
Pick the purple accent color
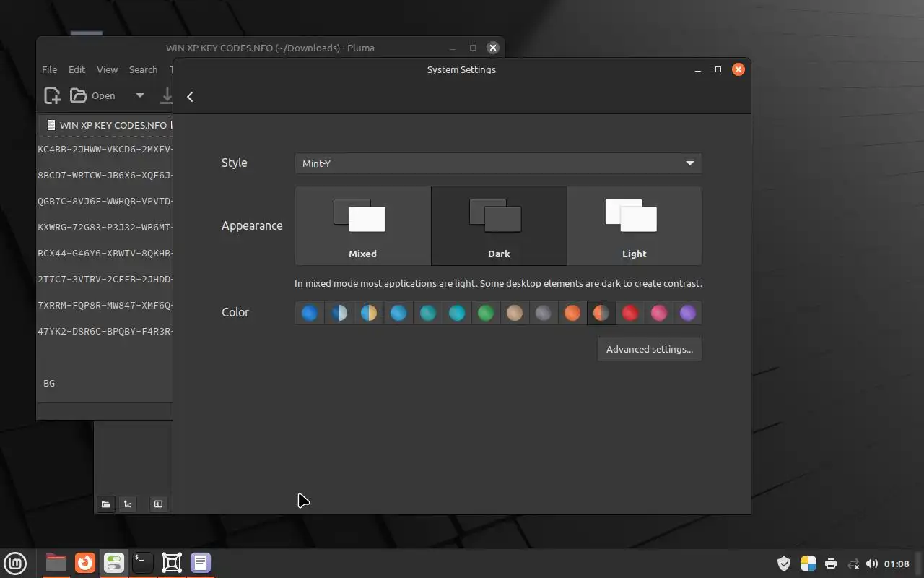688,313
